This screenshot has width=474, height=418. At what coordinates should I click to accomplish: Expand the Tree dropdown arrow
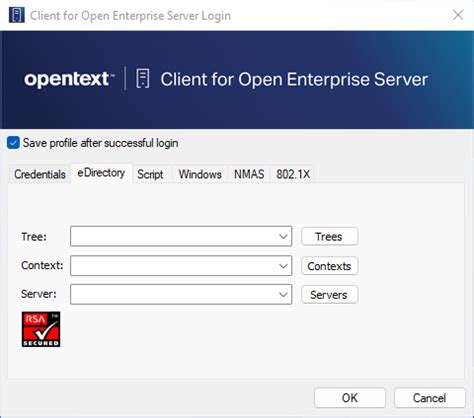pyautogui.click(x=283, y=237)
